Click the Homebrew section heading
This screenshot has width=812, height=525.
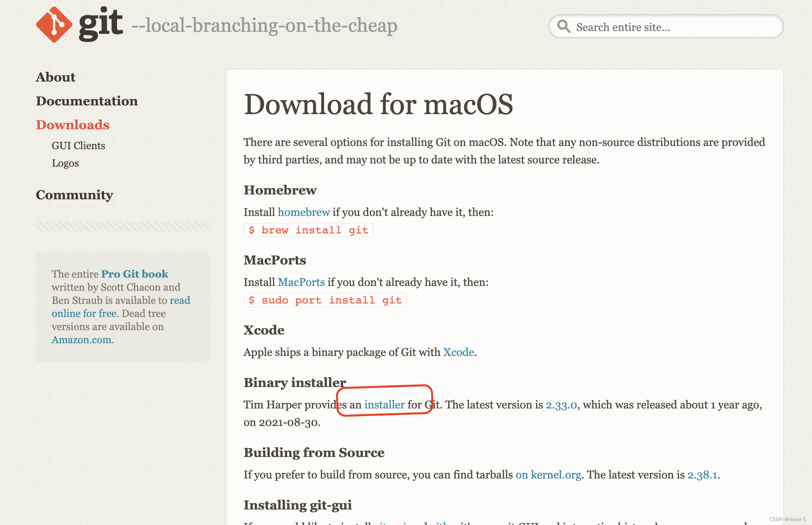tap(280, 190)
